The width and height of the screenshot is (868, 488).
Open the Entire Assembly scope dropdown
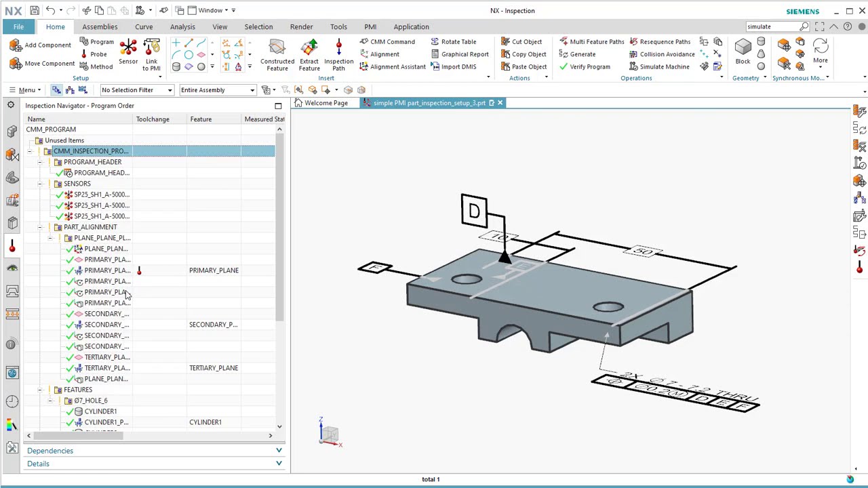pos(218,89)
